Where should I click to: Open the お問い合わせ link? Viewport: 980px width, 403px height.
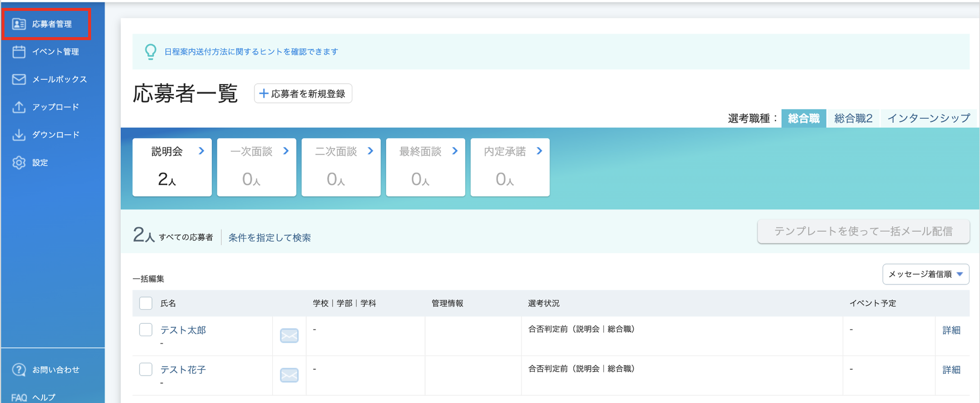click(55, 370)
